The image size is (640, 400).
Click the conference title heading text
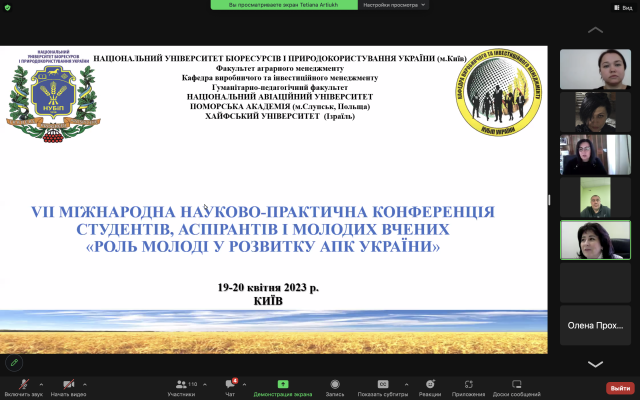pyautogui.click(x=263, y=229)
